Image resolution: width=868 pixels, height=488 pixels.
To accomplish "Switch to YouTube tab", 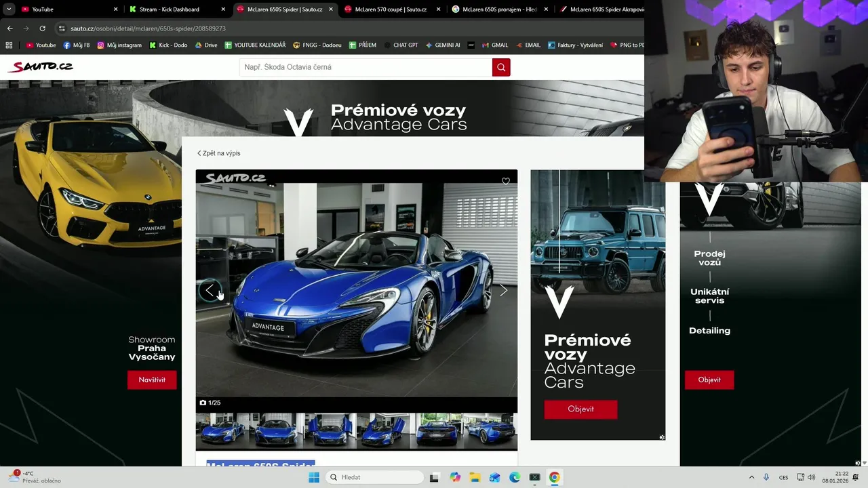I will [68, 9].
